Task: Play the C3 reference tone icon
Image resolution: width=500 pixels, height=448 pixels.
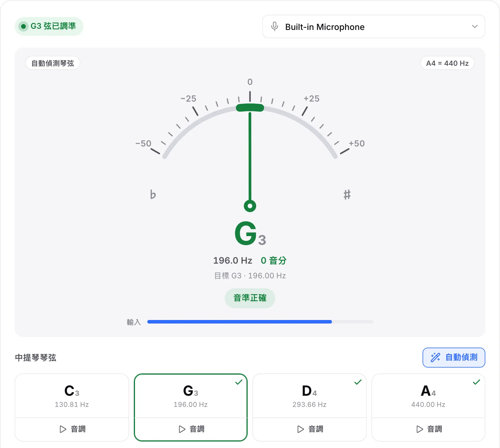Action: [63, 429]
